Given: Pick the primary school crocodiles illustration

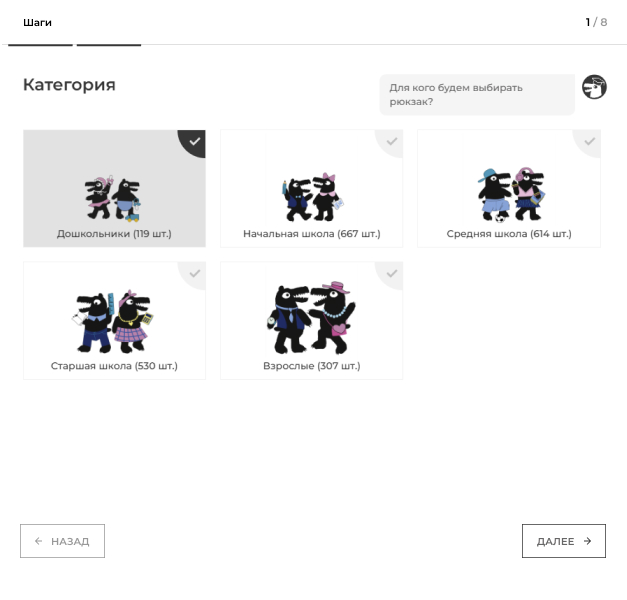Looking at the screenshot, I should click(313, 197).
